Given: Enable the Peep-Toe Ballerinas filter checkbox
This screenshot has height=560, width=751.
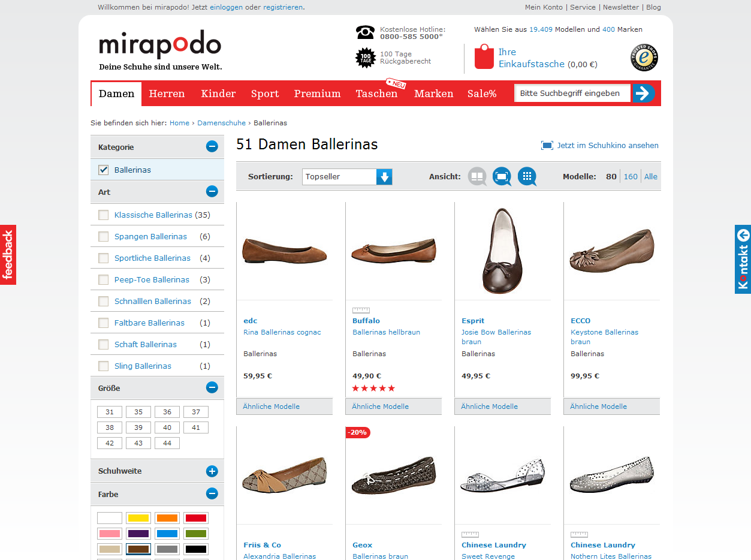Looking at the screenshot, I should (x=104, y=279).
